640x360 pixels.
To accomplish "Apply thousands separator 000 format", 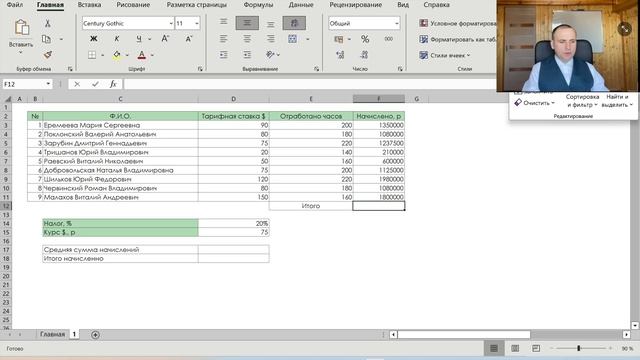I will [389, 39].
